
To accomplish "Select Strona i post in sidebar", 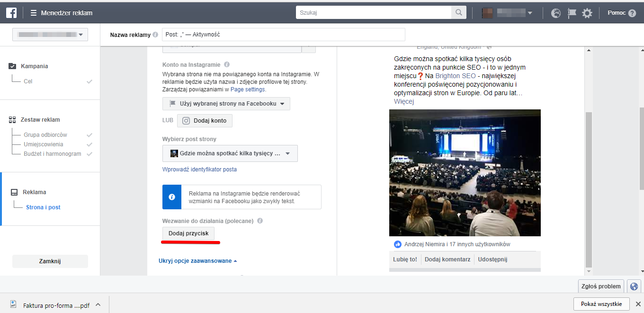I will [x=43, y=207].
